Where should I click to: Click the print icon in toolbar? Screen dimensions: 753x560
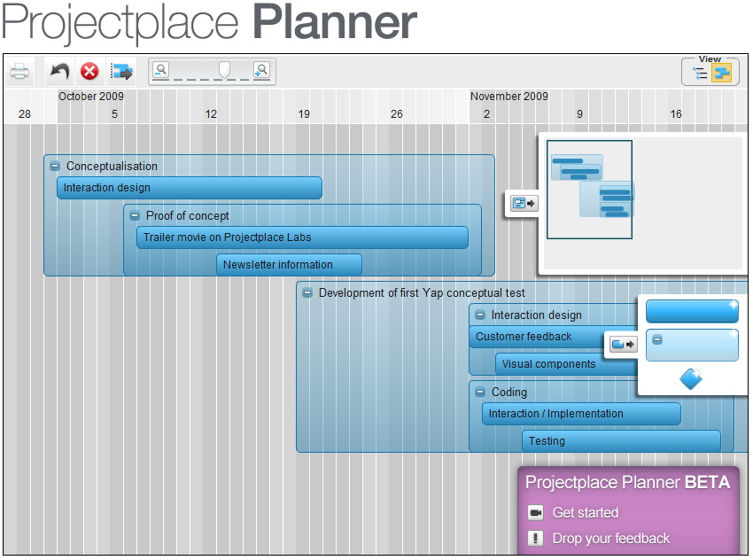(x=19, y=72)
